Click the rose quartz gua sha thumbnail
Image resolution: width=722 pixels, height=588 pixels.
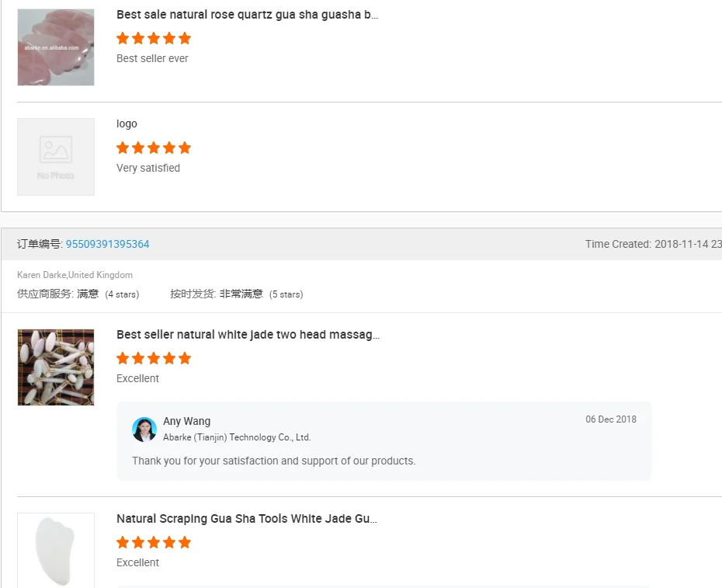pos(56,47)
